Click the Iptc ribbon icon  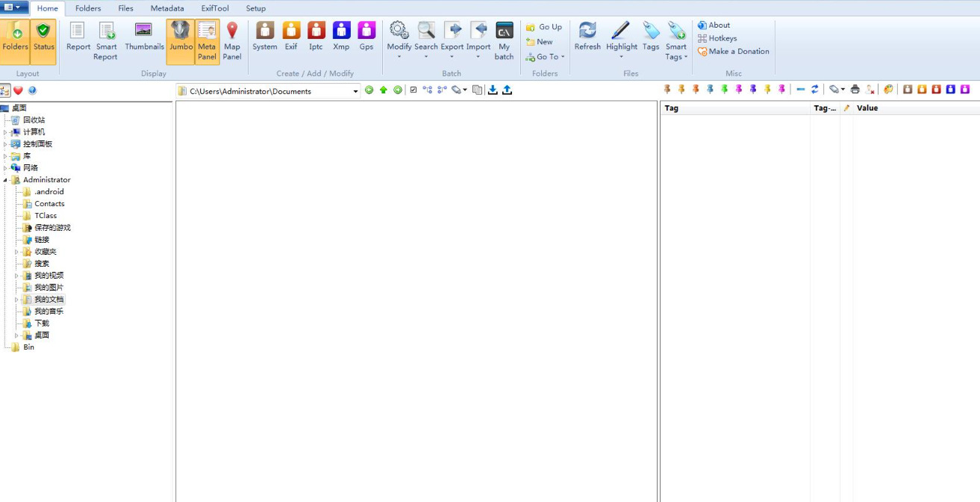[316, 37]
